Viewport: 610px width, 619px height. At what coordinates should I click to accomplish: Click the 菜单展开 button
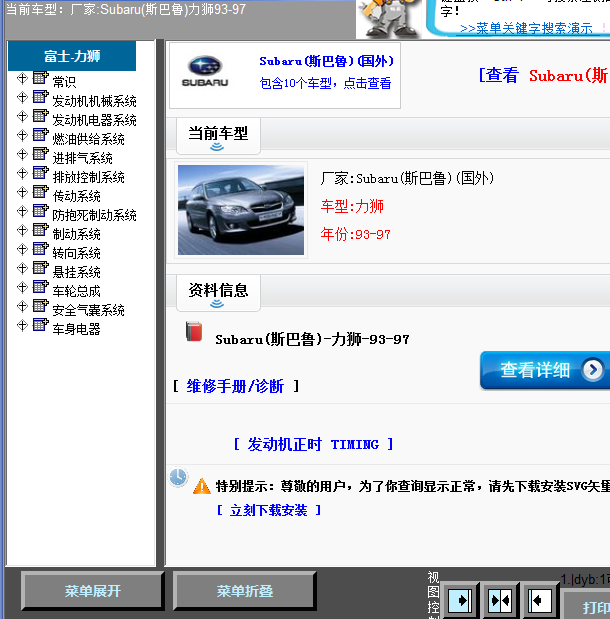[92, 591]
